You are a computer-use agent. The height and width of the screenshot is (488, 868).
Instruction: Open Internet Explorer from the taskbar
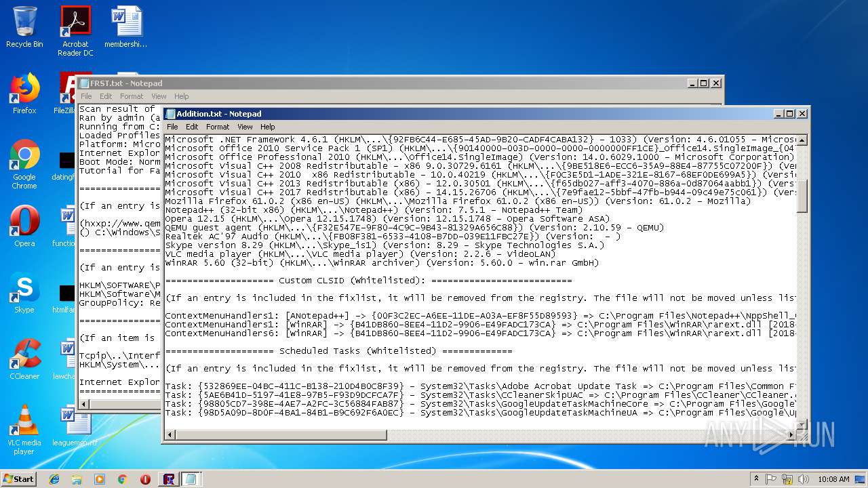coord(54,479)
